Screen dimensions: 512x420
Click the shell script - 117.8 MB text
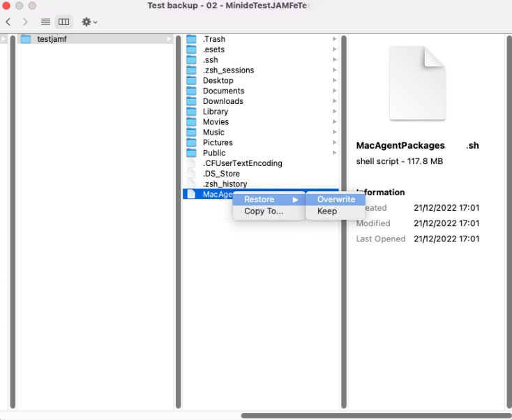pos(400,161)
